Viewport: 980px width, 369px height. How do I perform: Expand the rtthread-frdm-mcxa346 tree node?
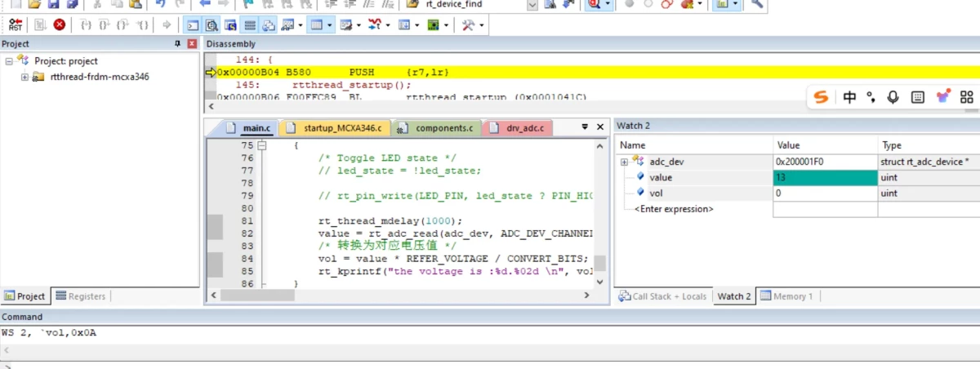click(24, 78)
